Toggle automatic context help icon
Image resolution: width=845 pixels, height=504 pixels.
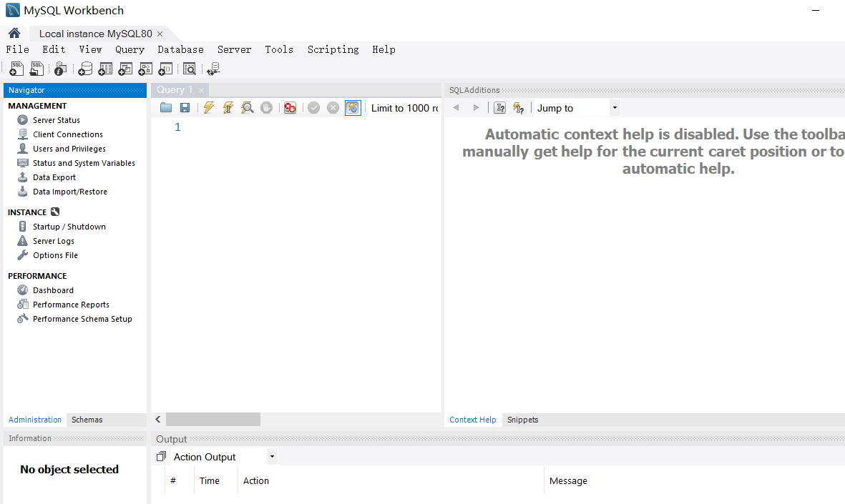519,108
